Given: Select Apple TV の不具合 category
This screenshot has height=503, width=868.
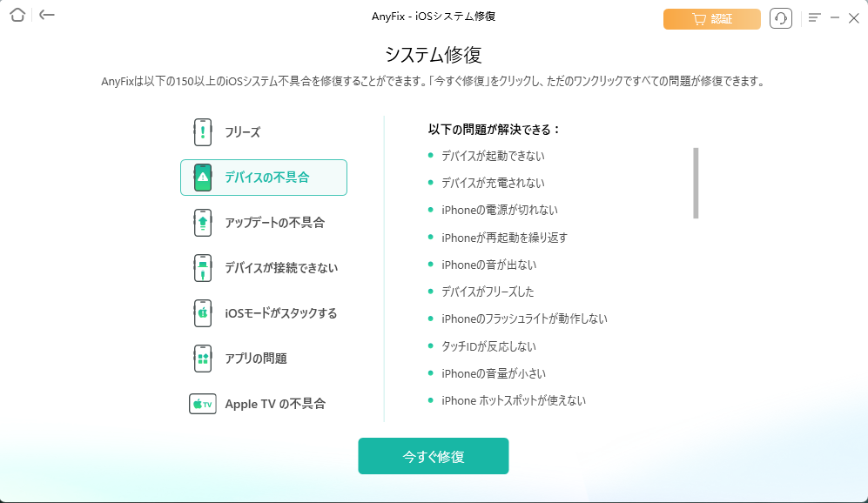Looking at the screenshot, I should (x=264, y=404).
